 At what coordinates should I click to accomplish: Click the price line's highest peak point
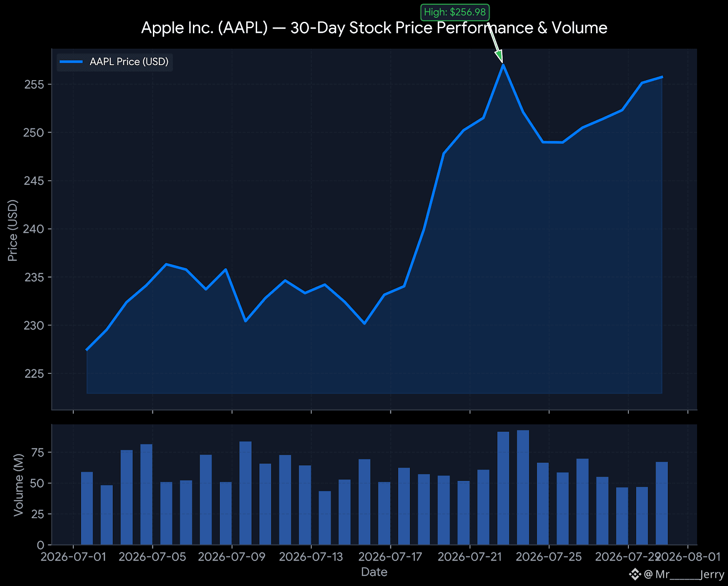(x=503, y=65)
